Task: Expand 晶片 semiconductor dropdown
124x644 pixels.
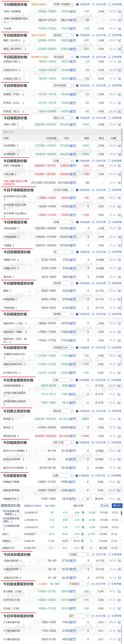Action: (x=79, y=616)
